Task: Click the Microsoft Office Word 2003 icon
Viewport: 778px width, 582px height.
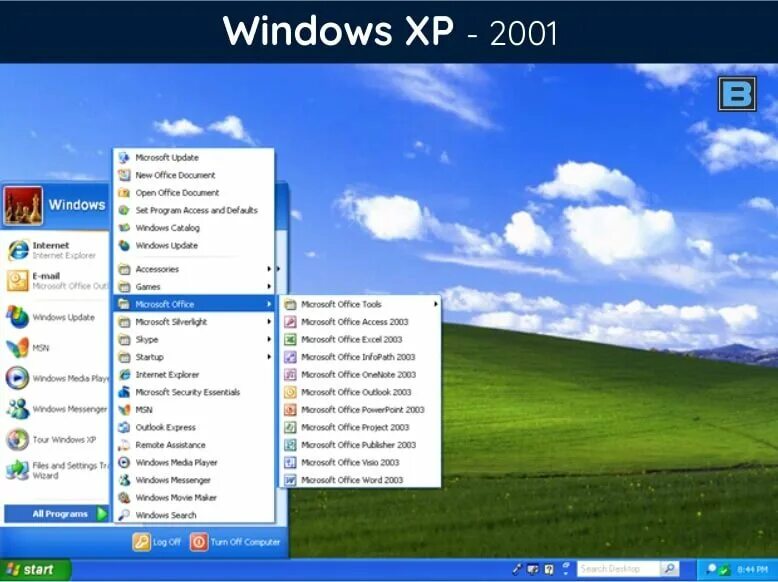Action: 290,480
